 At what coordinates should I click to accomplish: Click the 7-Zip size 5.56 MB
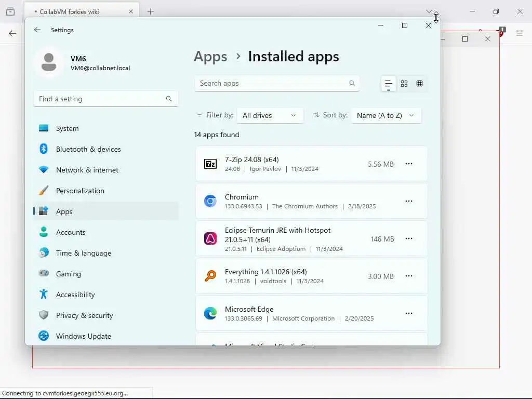[x=381, y=164]
